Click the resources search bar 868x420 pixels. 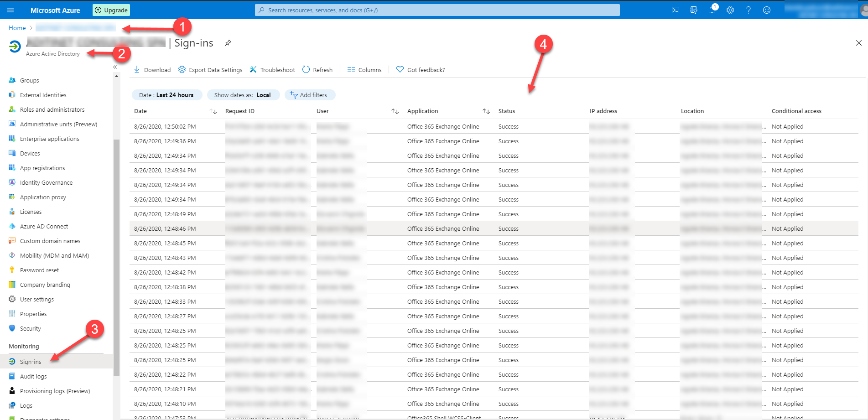click(439, 10)
